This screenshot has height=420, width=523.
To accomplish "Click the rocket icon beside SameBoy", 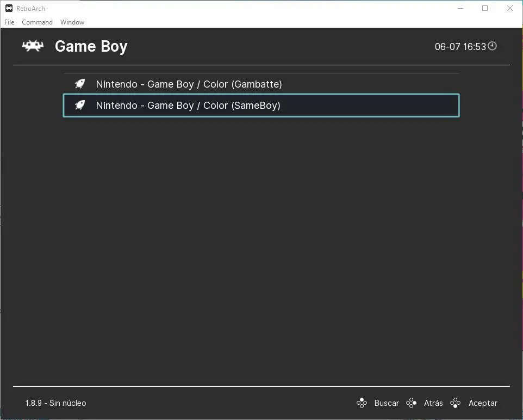I will [80, 105].
